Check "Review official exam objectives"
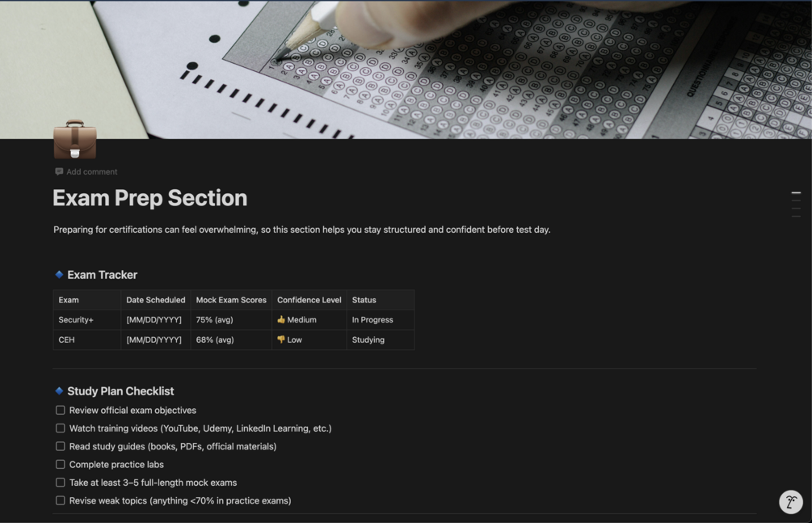The height and width of the screenshot is (523, 812). pos(61,411)
